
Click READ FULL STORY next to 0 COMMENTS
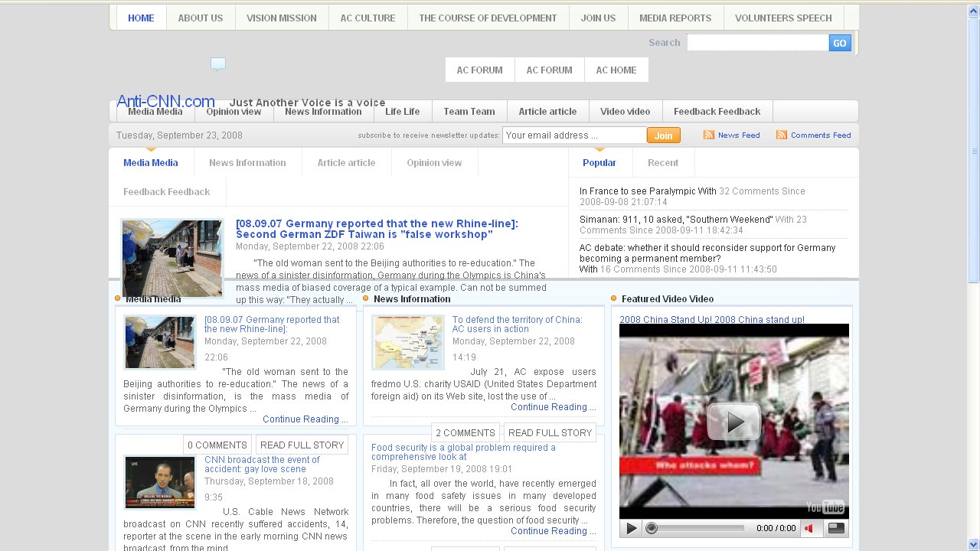coord(302,445)
